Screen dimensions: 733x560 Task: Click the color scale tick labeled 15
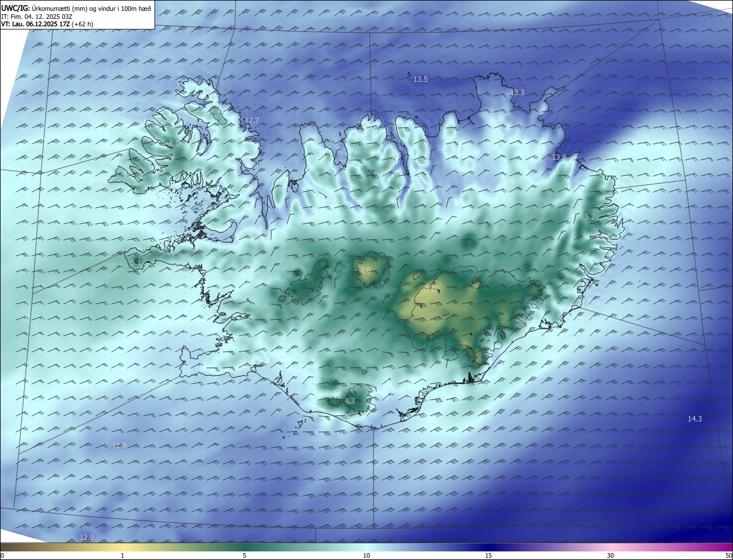click(488, 555)
